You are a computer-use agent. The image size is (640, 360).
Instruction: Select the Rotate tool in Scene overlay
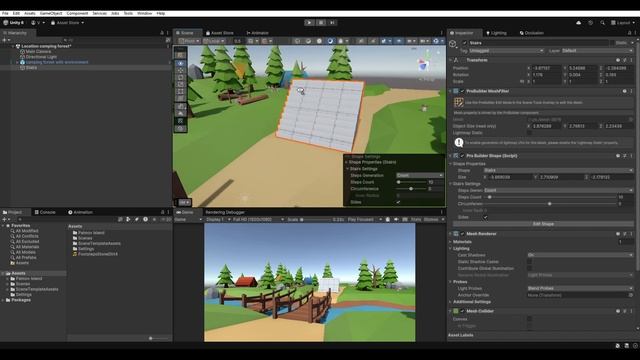180,77
